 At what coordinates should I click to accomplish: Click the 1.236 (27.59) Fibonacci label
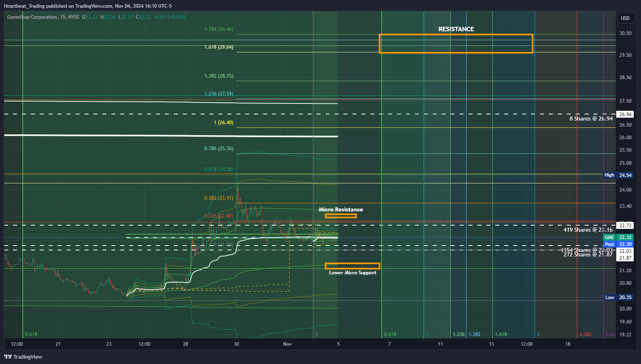(219, 94)
